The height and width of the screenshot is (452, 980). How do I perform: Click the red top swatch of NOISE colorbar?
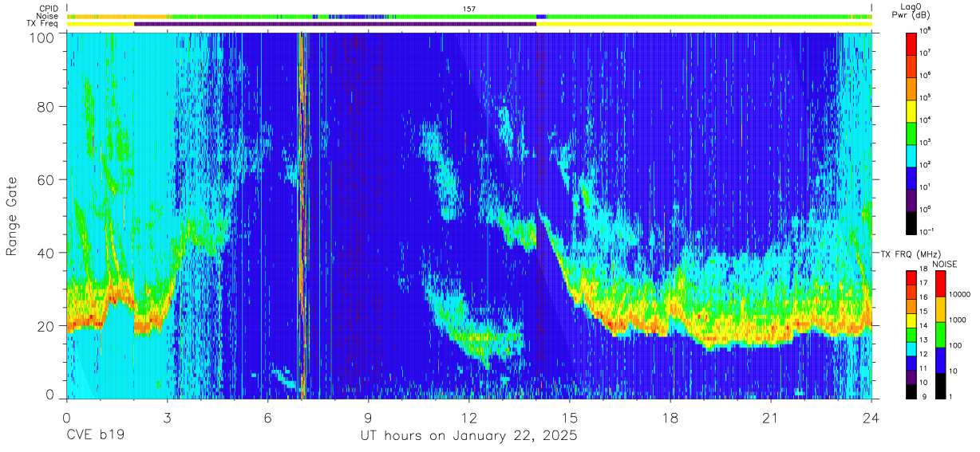pyautogui.click(x=940, y=284)
